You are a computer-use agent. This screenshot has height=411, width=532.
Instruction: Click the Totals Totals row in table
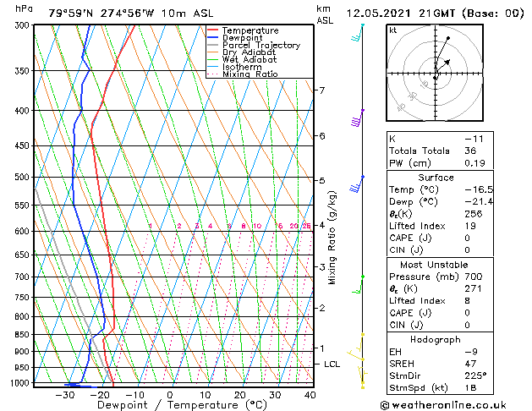coord(436,151)
